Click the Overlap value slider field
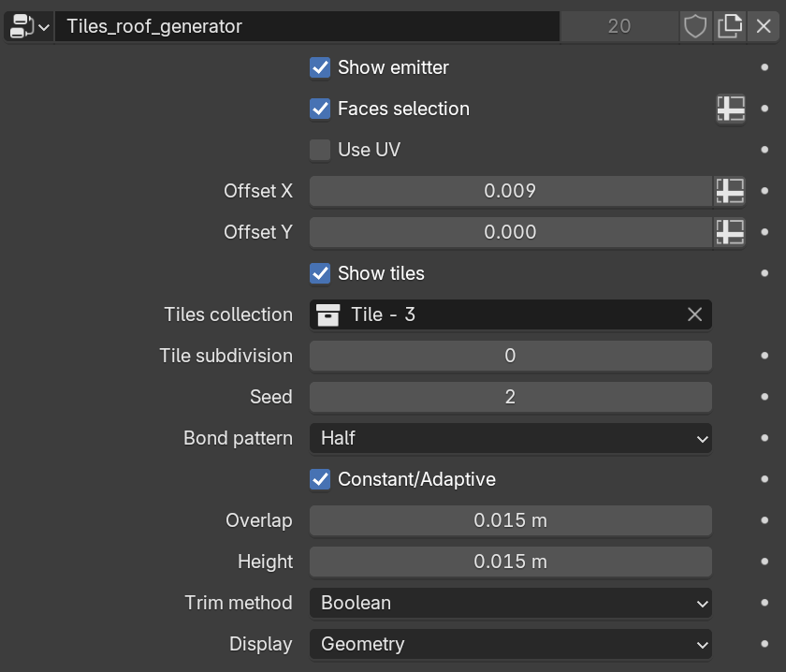The width and height of the screenshot is (786, 672). tap(511, 520)
